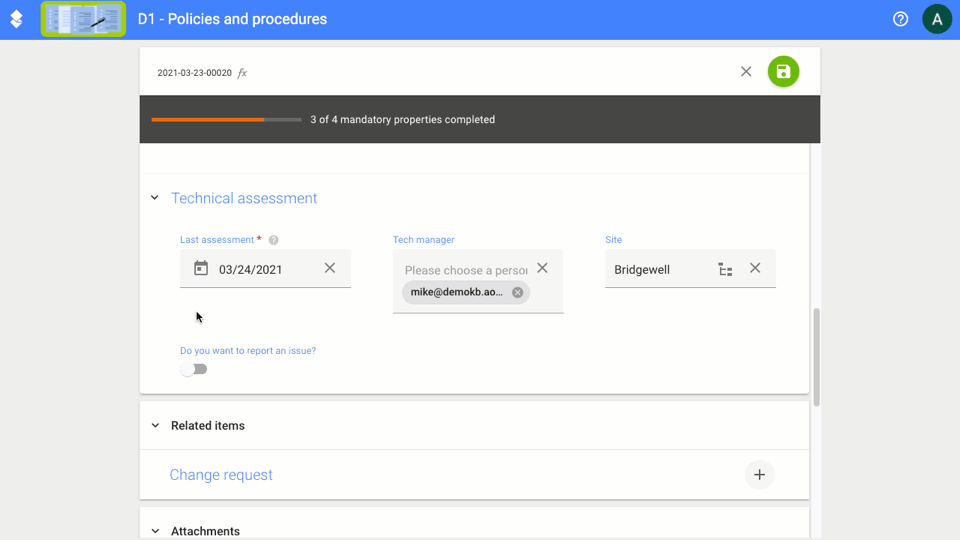960x540 pixels.
Task: Click the form vertical scrollbar
Action: 816,358
